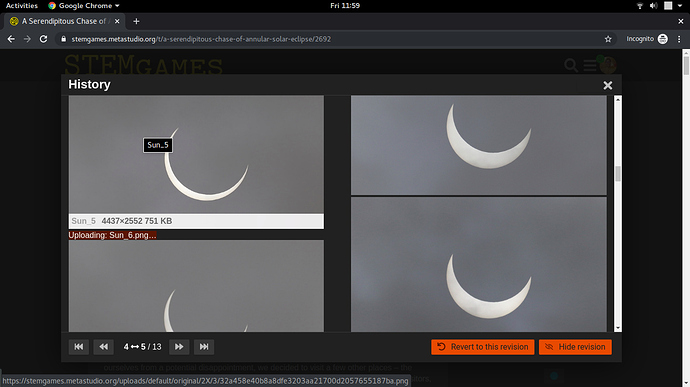Click the History dialog scrollbar thumb

point(618,173)
